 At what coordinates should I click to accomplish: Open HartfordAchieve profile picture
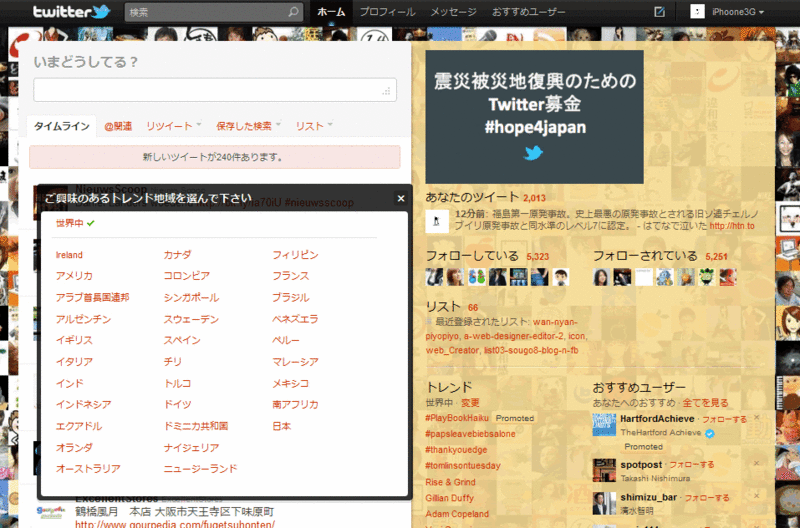[604, 424]
